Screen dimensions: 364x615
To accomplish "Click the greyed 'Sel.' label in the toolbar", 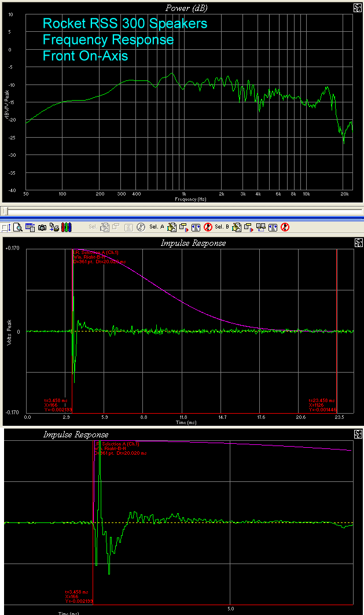I will [93, 227].
